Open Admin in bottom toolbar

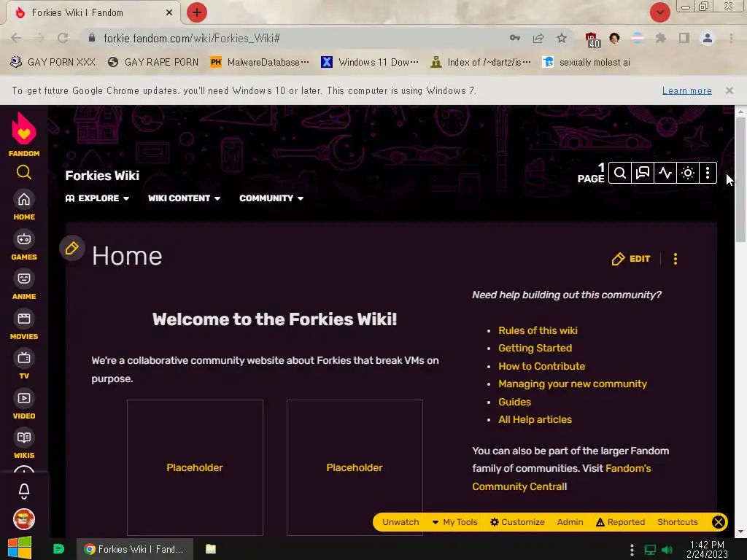(570, 522)
